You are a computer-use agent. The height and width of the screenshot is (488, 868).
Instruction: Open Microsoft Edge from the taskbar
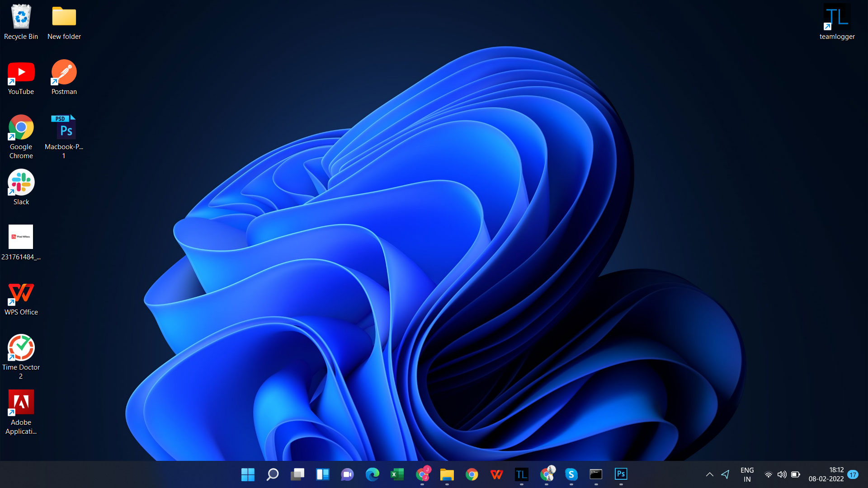click(372, 474)
